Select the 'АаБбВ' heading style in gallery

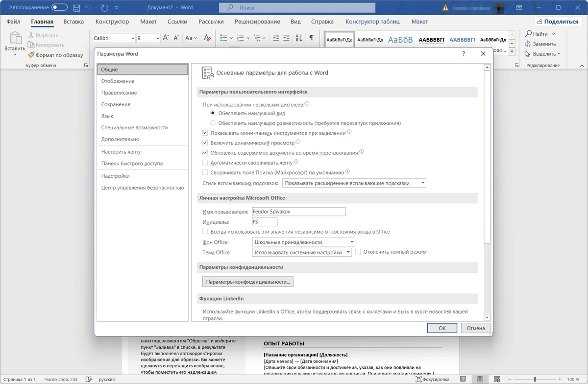pos(400,40)
